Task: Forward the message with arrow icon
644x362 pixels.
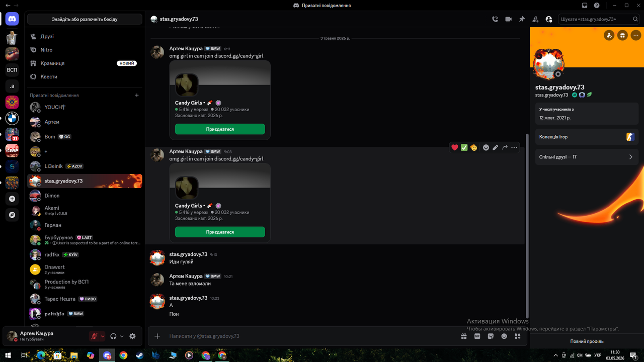Action: coord(505,147)
